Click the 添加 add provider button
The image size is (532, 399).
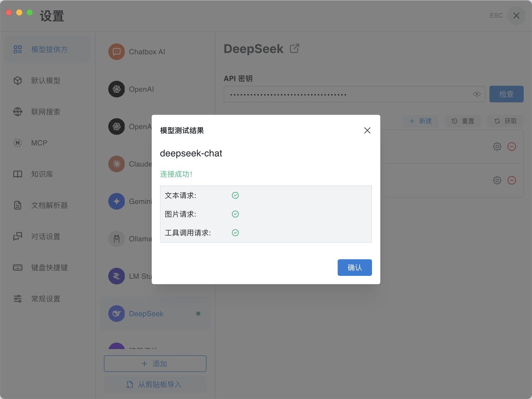(x=155, y=364)
